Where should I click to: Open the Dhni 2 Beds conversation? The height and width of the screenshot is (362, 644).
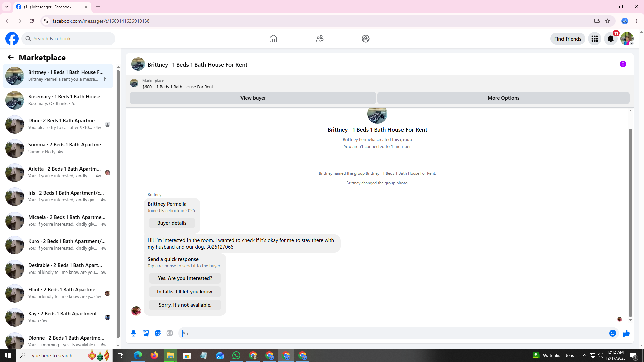pyautogui.click(x=58, y=124)
